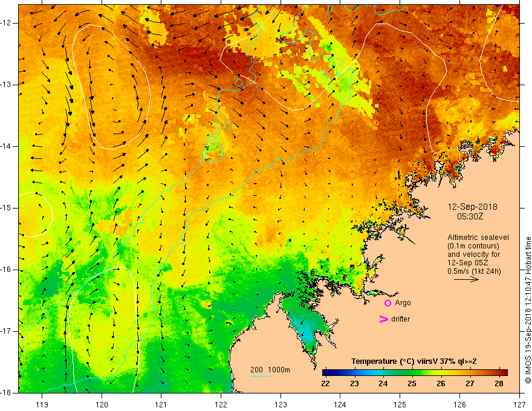Click latitude axis label '-13'
Viewport: 532px width, 411px height.
point(6,85)
